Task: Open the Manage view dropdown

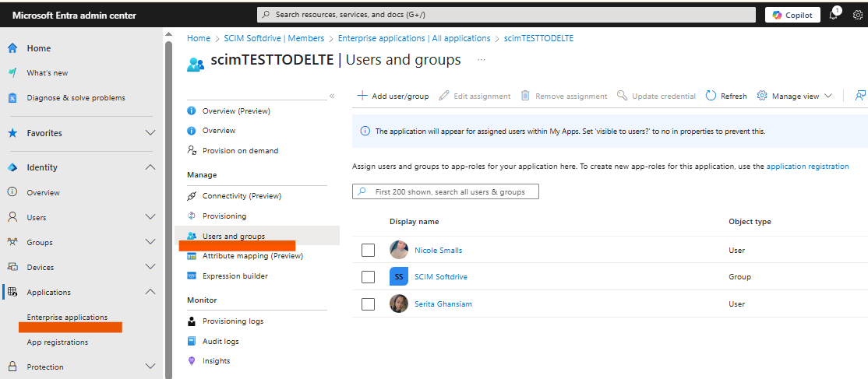Action: click(x=795, y=96)
